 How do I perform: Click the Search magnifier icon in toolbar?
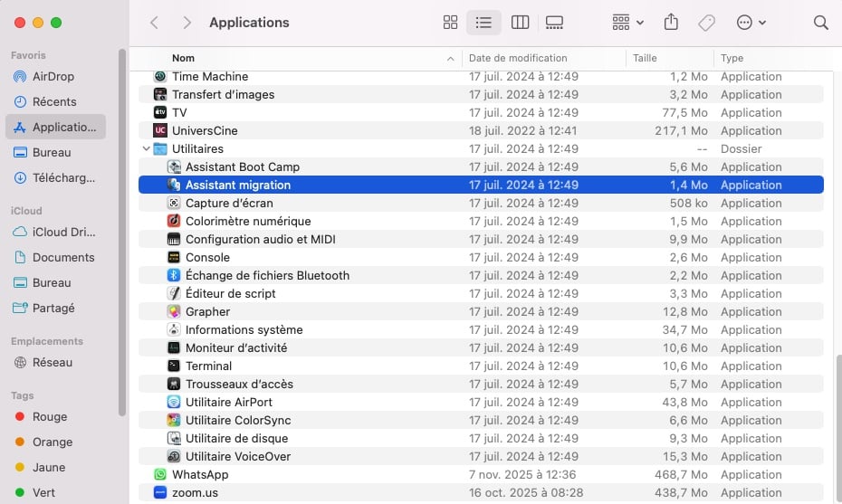click(x=820, y=23)
